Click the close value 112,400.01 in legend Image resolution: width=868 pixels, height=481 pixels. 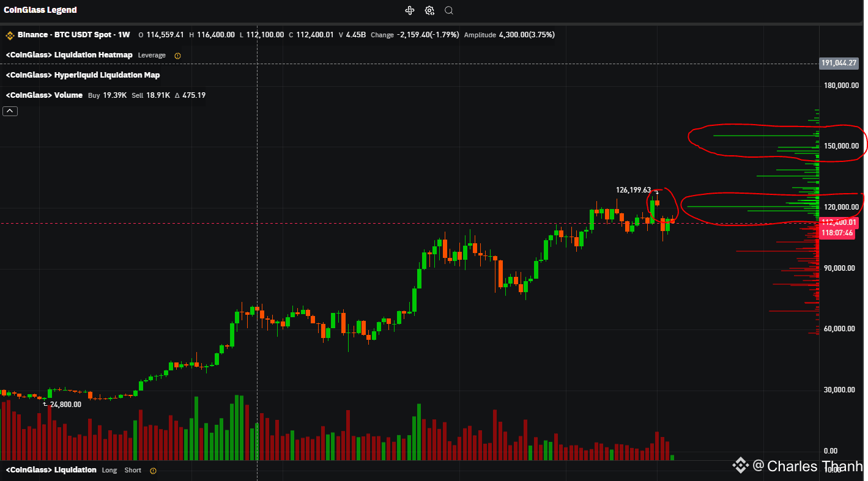[x=315, y=35]
